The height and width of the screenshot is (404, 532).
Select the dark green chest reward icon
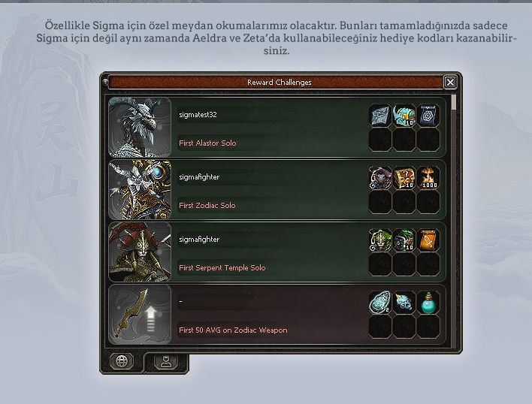pos(404,240)
